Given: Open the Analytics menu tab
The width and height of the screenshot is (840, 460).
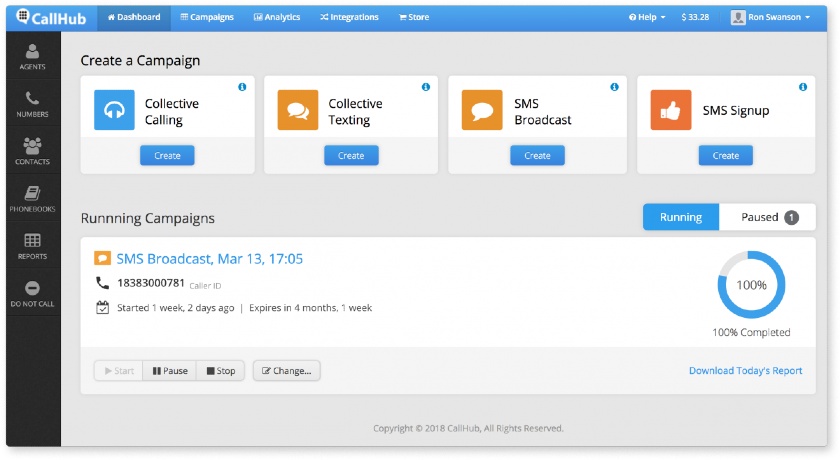Looking at the screenshot, I should [x=277, y=17].
